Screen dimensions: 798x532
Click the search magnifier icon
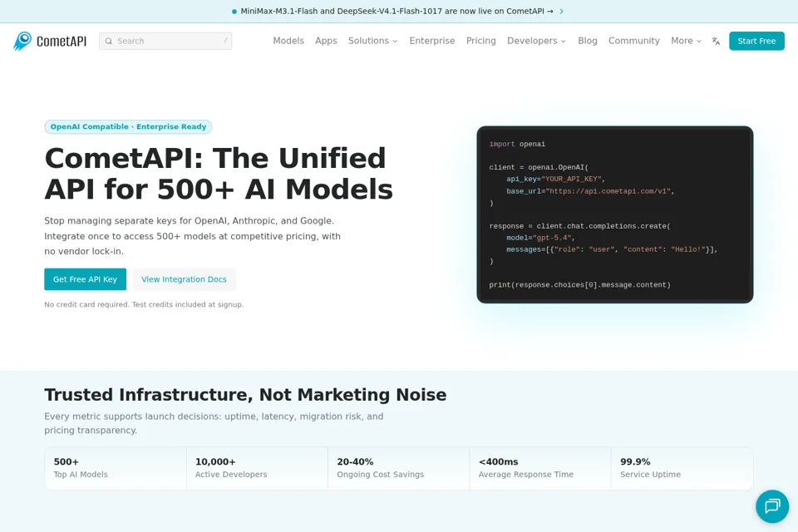[108, 42]
